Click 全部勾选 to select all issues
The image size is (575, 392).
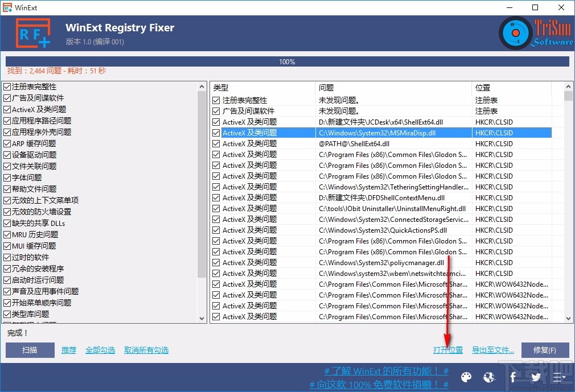click(x=100, y=349)
